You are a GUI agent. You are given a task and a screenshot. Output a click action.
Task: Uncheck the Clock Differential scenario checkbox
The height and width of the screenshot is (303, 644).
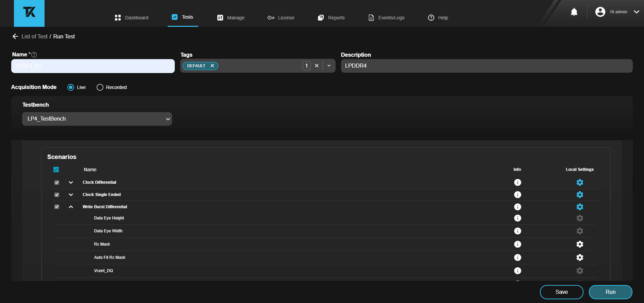pos(57,182)
